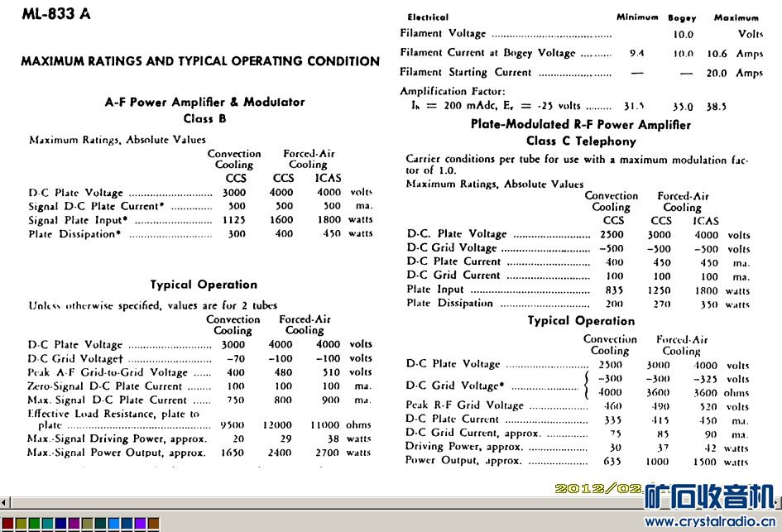
Task: Click the "Peak R-F Grid Voltage" label
Action: click(x=465, y=405)
